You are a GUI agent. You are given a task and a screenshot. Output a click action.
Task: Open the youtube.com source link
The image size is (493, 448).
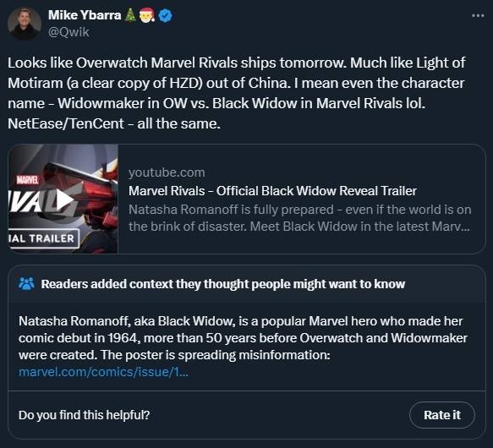167,172
